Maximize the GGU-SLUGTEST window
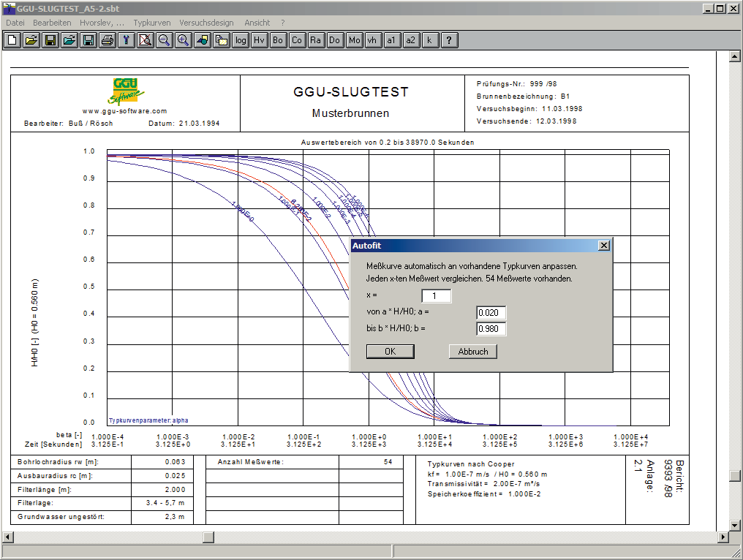The width and height of the screenshot is (743, 560). pyautogui.click(x=720, y=9)
